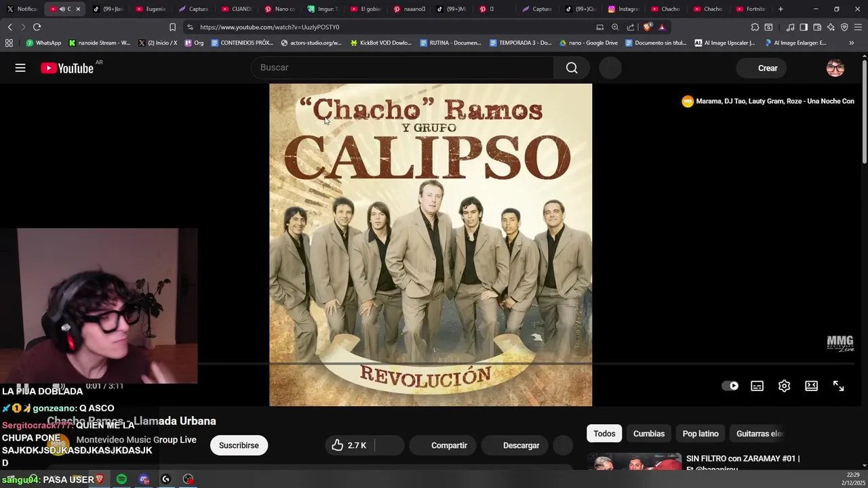868x488 pixels.
Task: Go to the YouTube home logo
Action: 67,68
